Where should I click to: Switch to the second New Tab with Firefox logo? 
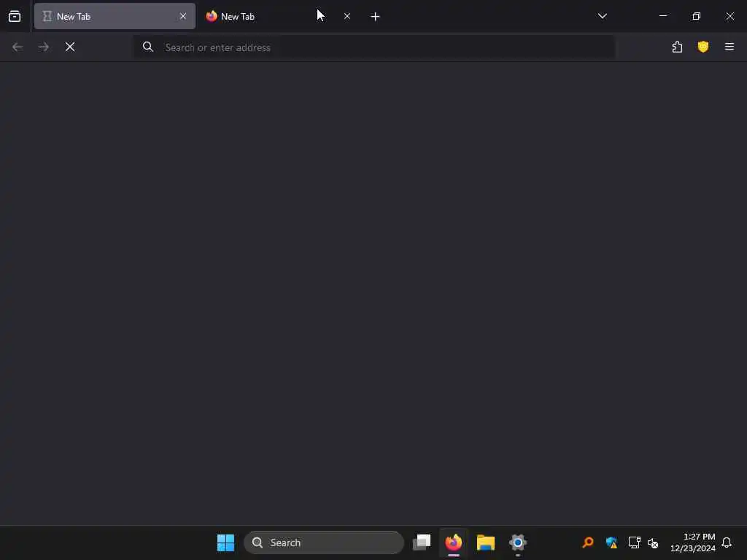277,16
